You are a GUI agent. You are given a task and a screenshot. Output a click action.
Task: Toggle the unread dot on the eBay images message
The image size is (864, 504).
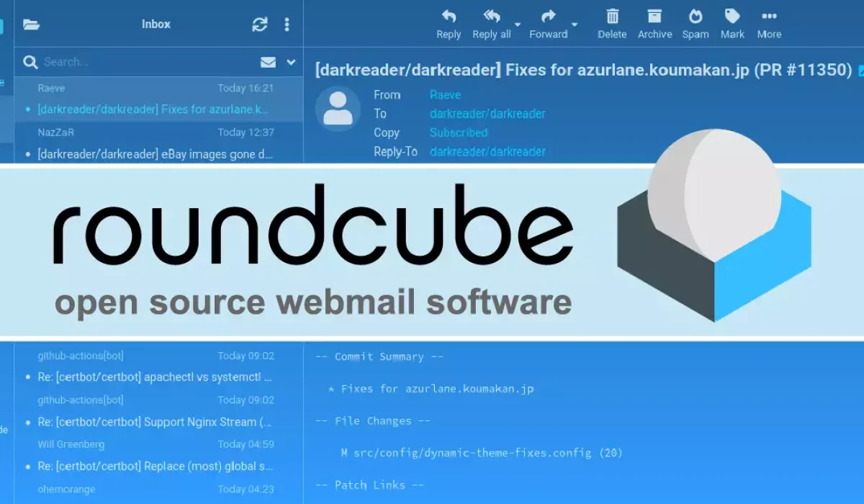pos(28,153)
